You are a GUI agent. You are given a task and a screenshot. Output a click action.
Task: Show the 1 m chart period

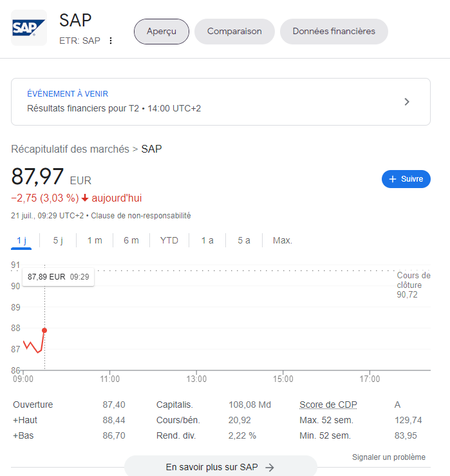coord(95,240)
